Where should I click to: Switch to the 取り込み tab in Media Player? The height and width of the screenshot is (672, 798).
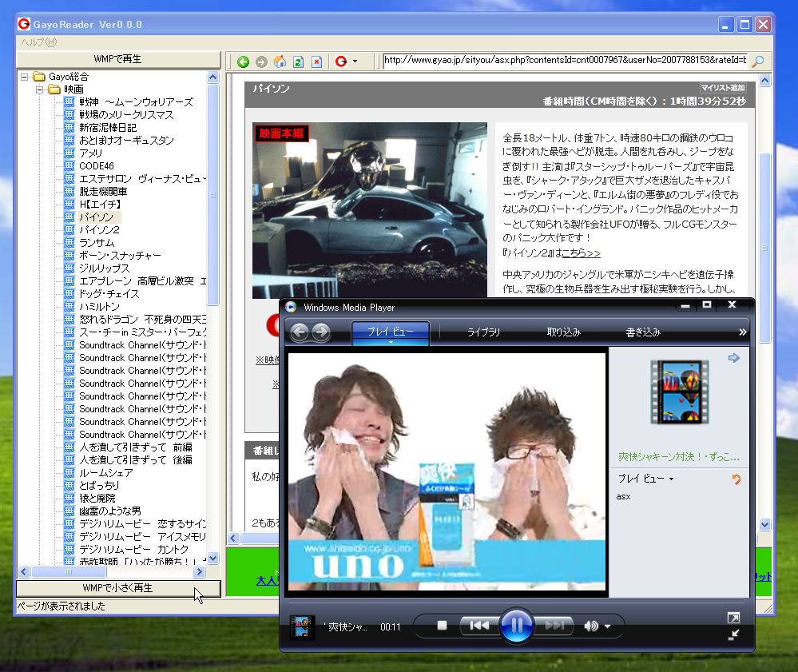[563, 332]
